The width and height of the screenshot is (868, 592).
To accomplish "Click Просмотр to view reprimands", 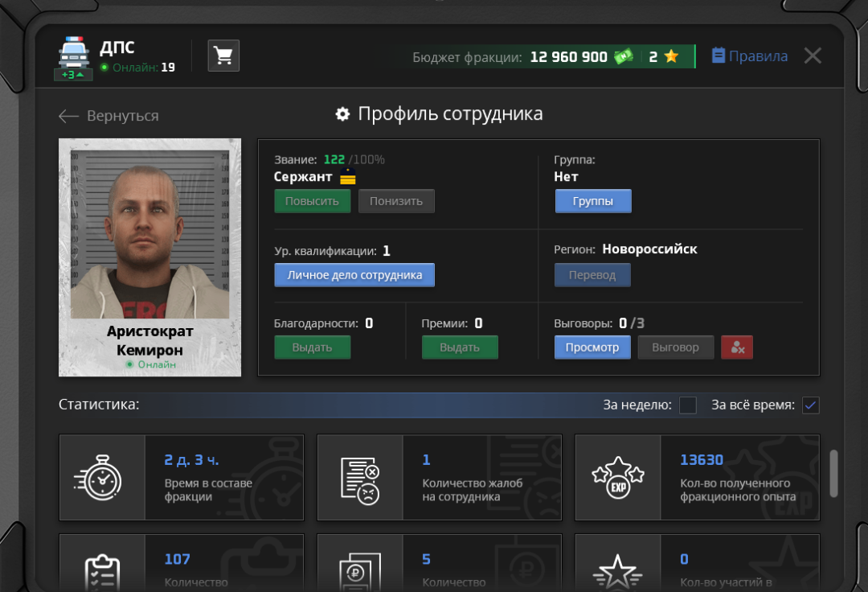I will pos(592,347).
